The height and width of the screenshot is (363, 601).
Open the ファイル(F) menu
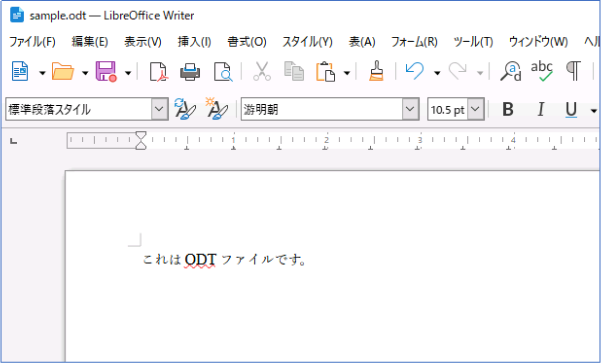32,41
